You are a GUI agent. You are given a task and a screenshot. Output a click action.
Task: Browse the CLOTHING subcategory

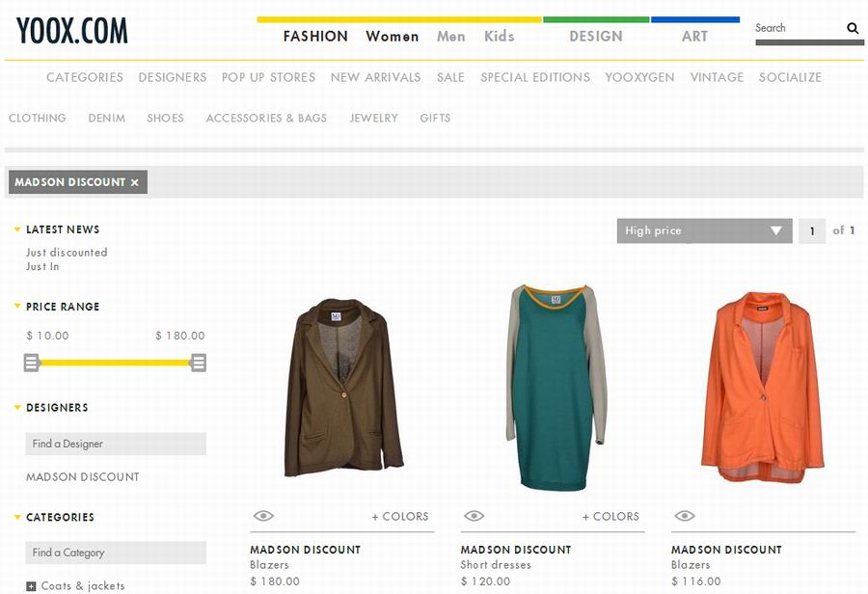click(x=38, y=118)
